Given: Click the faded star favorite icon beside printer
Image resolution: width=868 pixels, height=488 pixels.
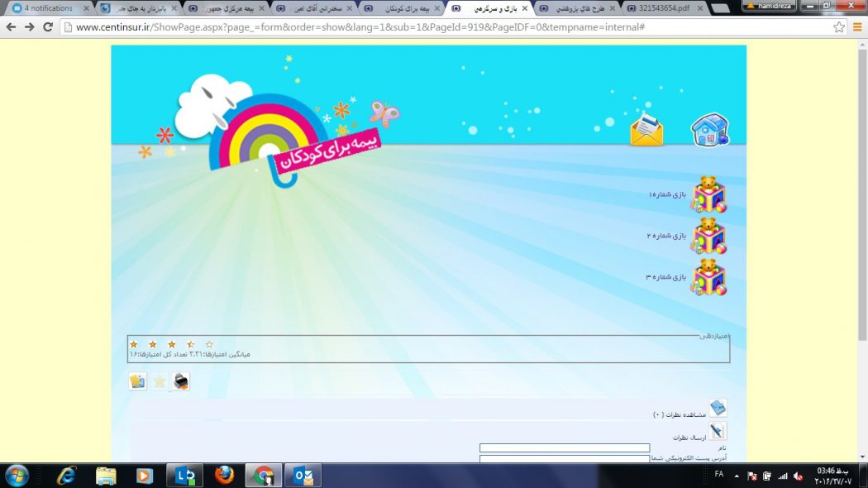Looking at the screenshot, I should click(x=160, y=381).
